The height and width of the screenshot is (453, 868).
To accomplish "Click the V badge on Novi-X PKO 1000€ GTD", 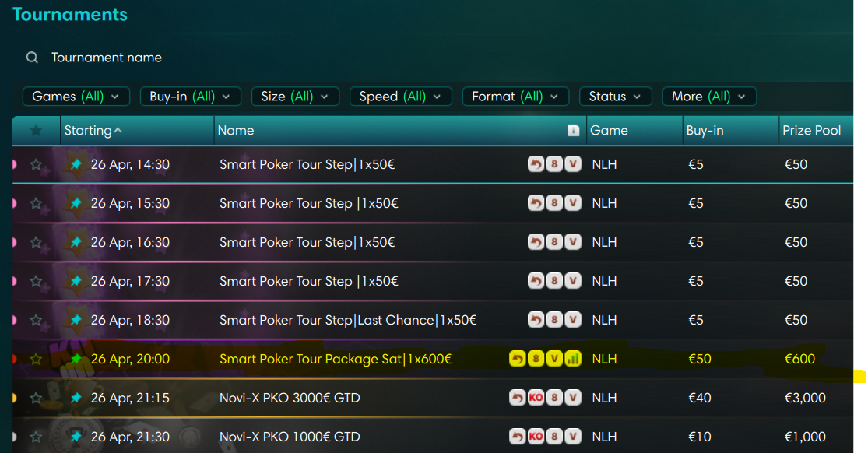I will point(573,437).
